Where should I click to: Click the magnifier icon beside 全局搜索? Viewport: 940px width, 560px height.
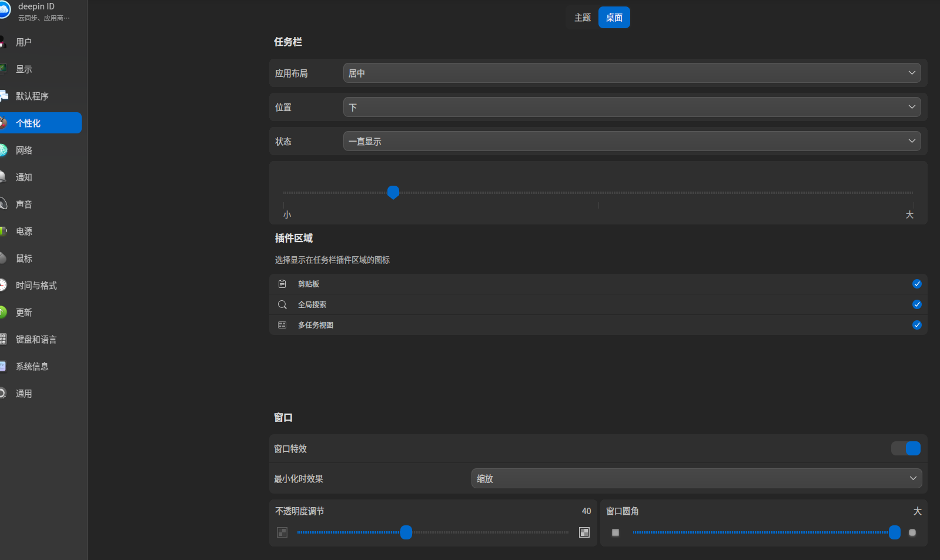[282, 304]
